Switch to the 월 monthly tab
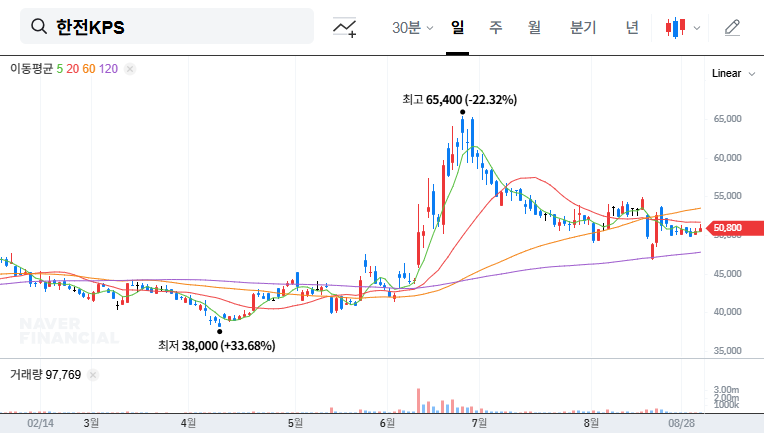 coord(535,27)
